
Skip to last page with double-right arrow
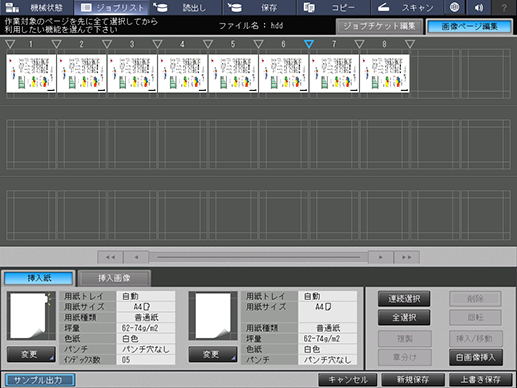tap(406, 257)
